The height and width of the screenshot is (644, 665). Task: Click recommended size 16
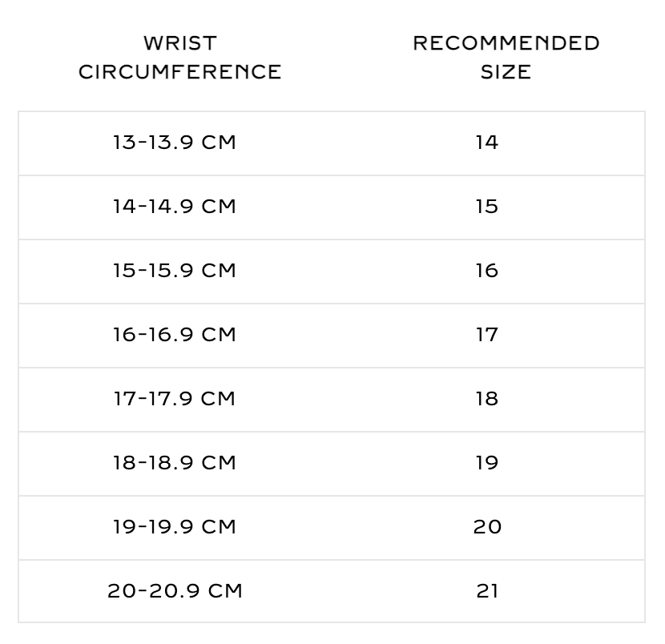click(487, 271)
